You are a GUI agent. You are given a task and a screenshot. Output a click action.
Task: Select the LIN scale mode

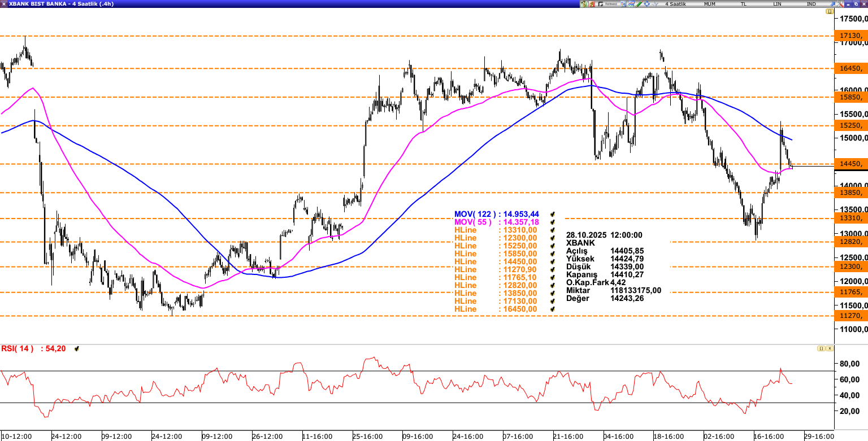(778, 3)
